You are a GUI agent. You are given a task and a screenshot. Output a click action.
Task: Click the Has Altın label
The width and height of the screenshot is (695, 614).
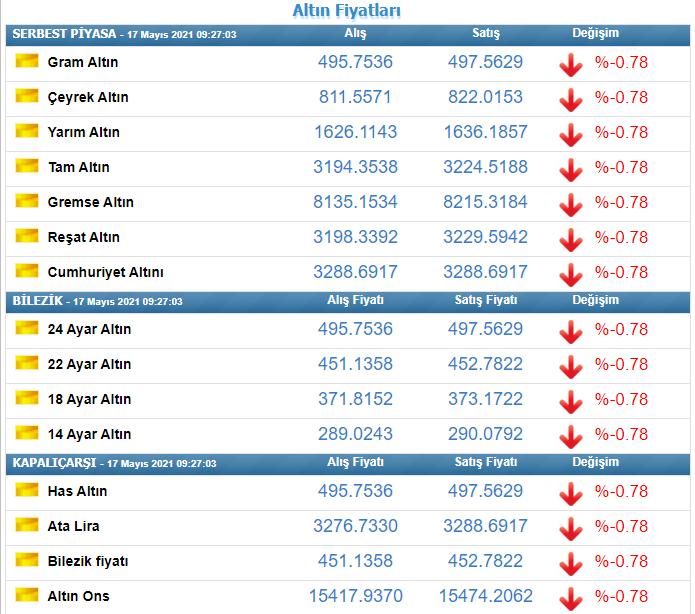(x=78, y=491)
